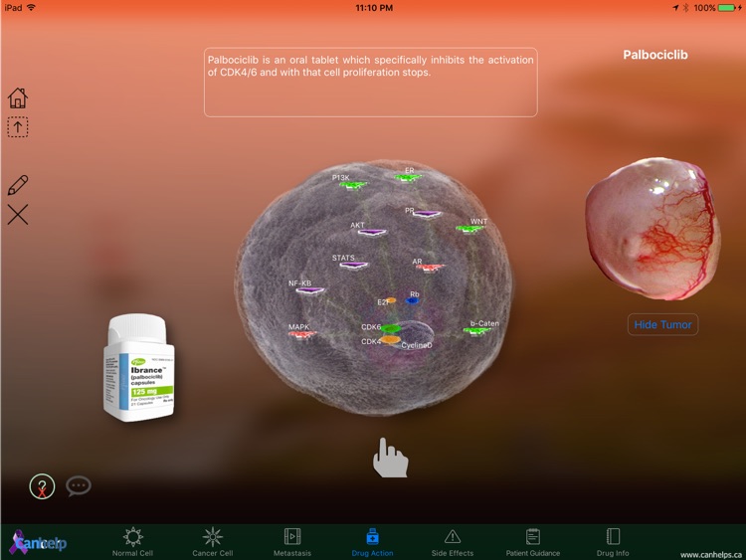
Task: Switch to the Cancer Cell tab
Action: 212,542
